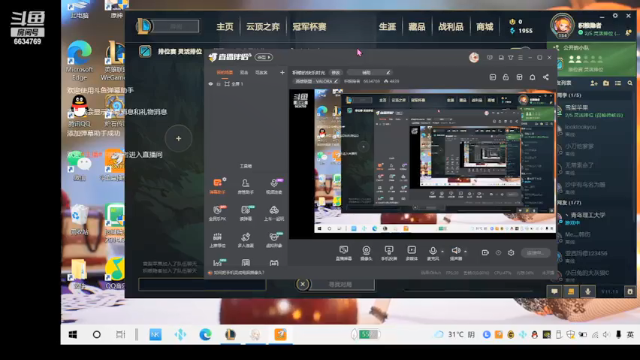This screenshot has height=360, width=640.
Task: Click the add friend icon in League client
Action: pos(594,83)
